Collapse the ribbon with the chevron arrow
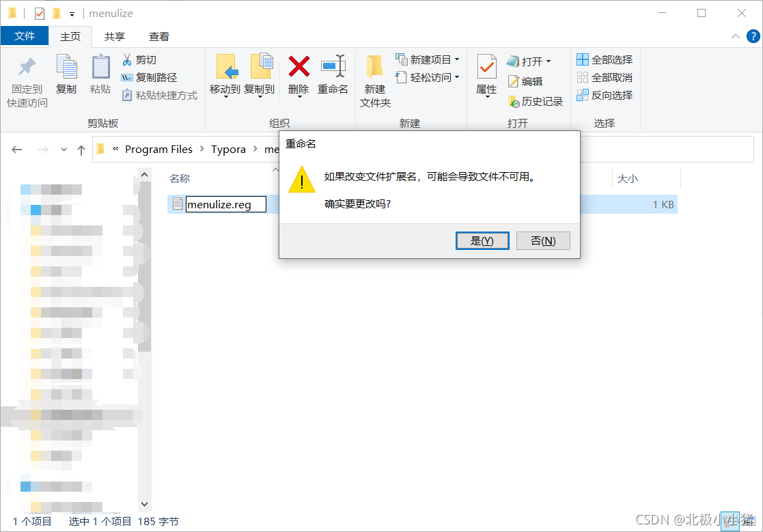Viewport: 763px width, 532px height. [735, 36]
